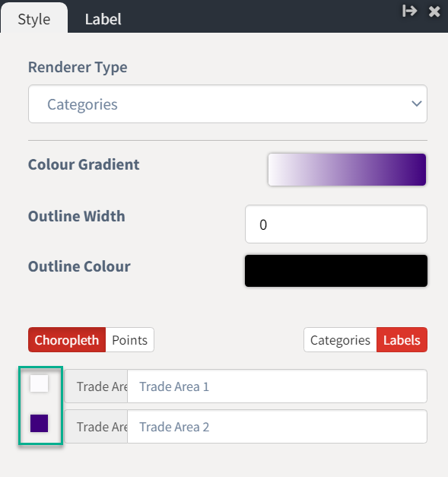Switch to the Style tab
This screenshot has height=477, width=448.
(x=34, y=19)
